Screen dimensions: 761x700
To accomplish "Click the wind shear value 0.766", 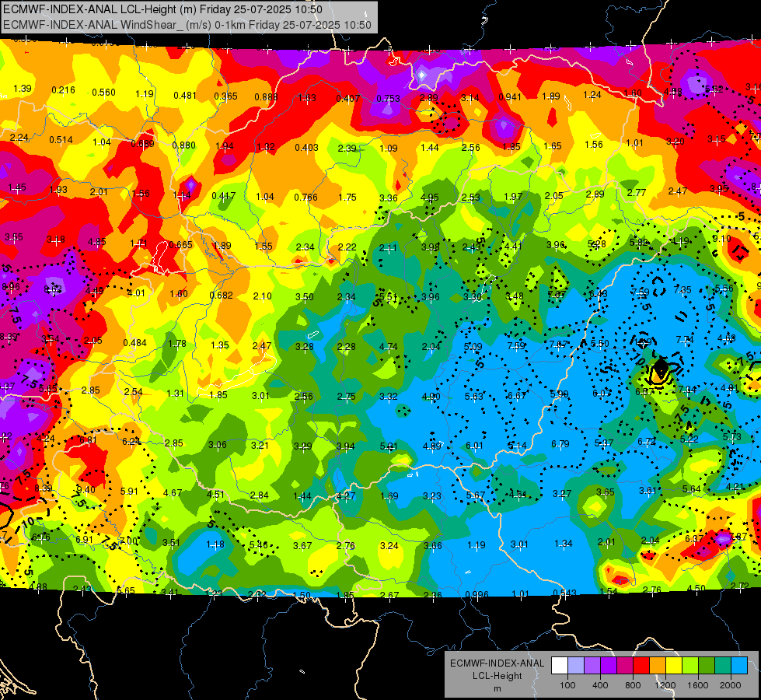I will [305, 198].
